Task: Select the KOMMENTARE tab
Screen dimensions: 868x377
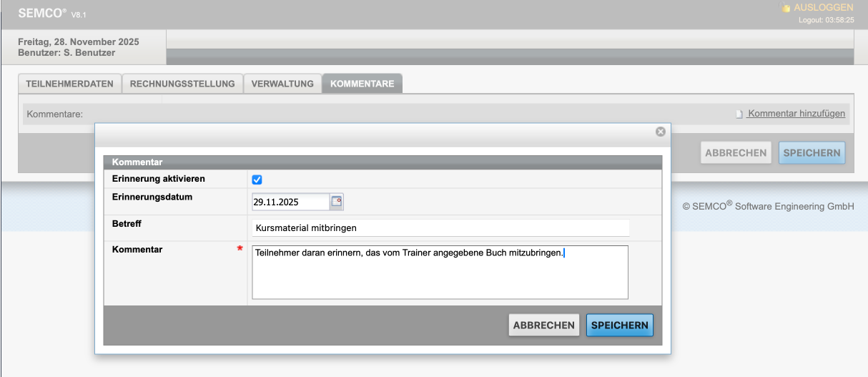Action: pos(363,84)
